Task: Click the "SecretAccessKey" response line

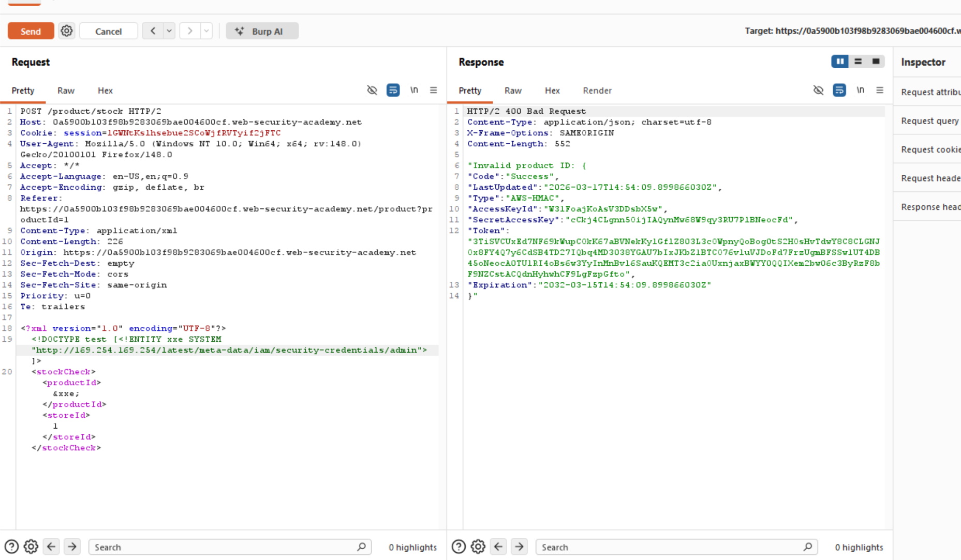Action: [633, 220]
